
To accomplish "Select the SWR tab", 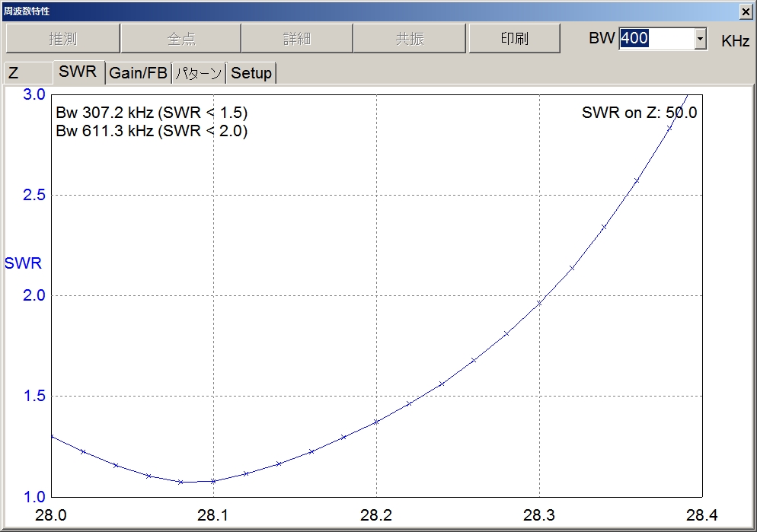I will pyautogui.click(x=78, y=72).
